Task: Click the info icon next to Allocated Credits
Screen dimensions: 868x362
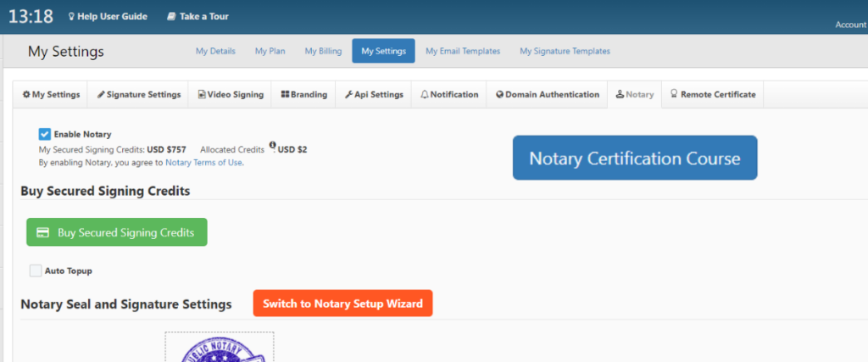Action: click(x=272, y=145)
